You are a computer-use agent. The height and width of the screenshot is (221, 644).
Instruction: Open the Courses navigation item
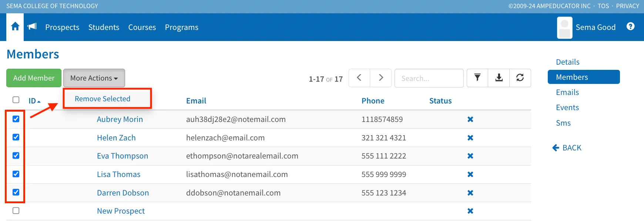(x=142, y=27)
